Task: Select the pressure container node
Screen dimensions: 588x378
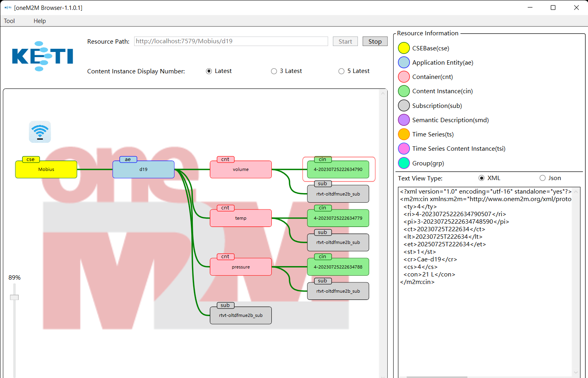Action: tap(241, 267)
